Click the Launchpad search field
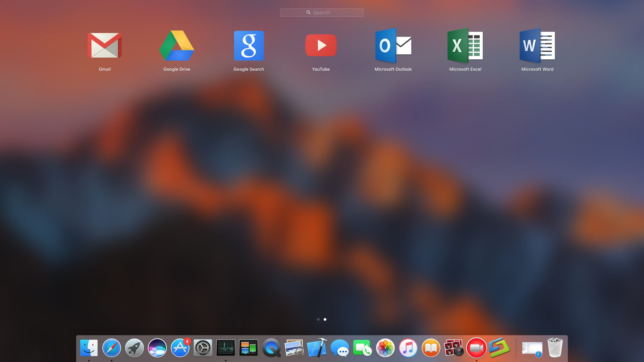The width and height of the screenshot is (644, 362). [x=322, y=12]
